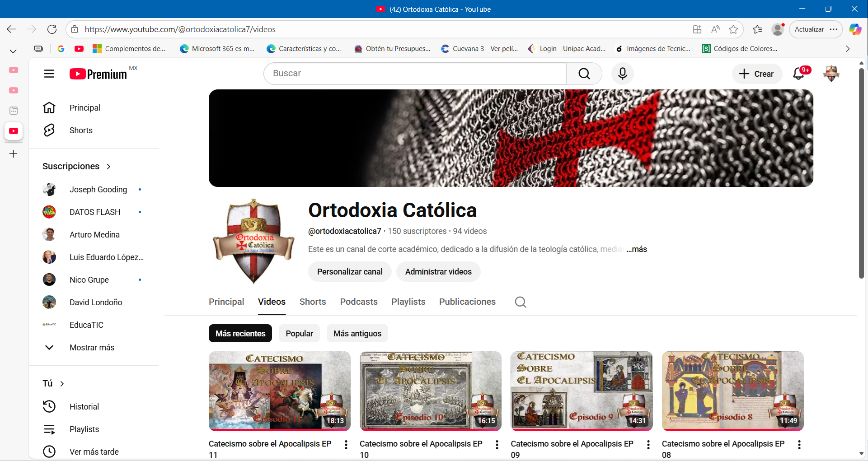The width and height of the screenshot is (868, 461).
Task: Click the YouTube Premium logo
Action: click(99, 74)
